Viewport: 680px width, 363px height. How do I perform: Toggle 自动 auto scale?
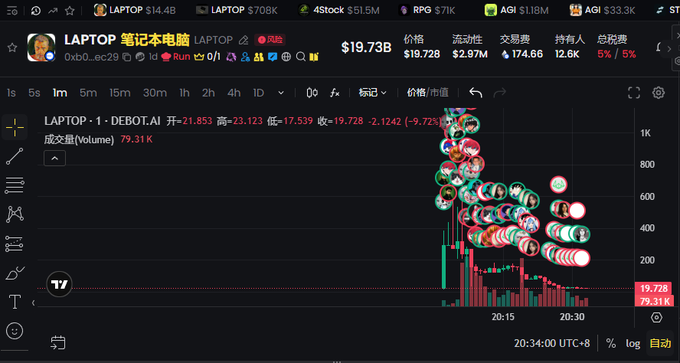coord(660,343)
